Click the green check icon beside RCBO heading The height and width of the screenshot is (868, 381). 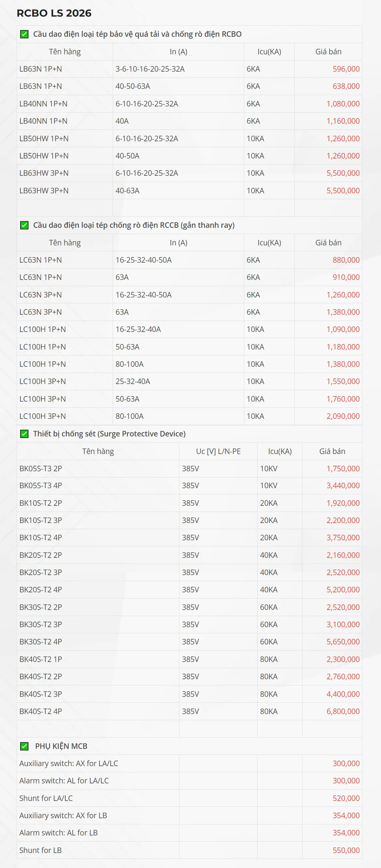click(x=24, y=34)
